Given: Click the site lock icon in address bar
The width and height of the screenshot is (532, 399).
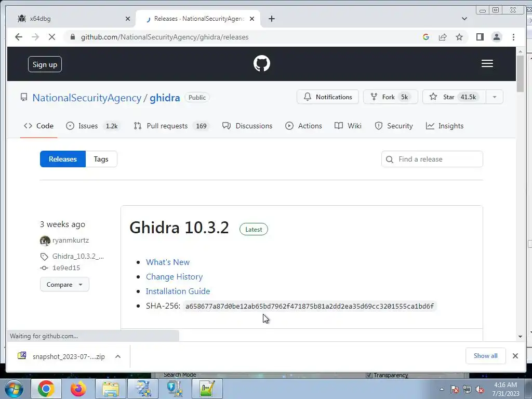Looking at the screenshot, I should coord(73,37).
